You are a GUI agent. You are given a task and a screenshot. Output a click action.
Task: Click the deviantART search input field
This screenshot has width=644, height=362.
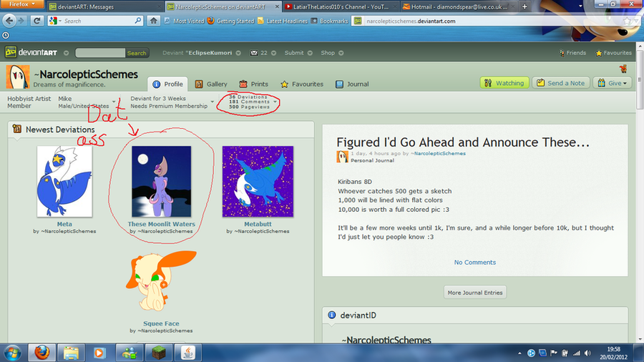coord(99,53)
